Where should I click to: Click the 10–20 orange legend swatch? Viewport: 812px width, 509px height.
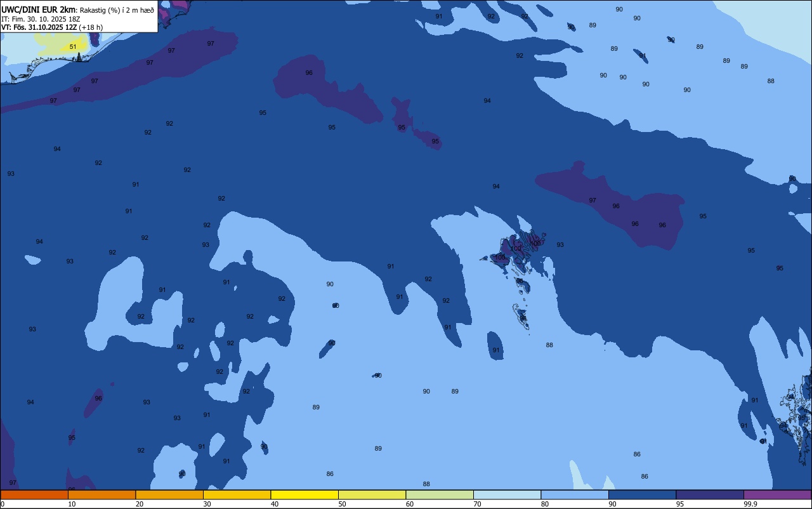101,494
